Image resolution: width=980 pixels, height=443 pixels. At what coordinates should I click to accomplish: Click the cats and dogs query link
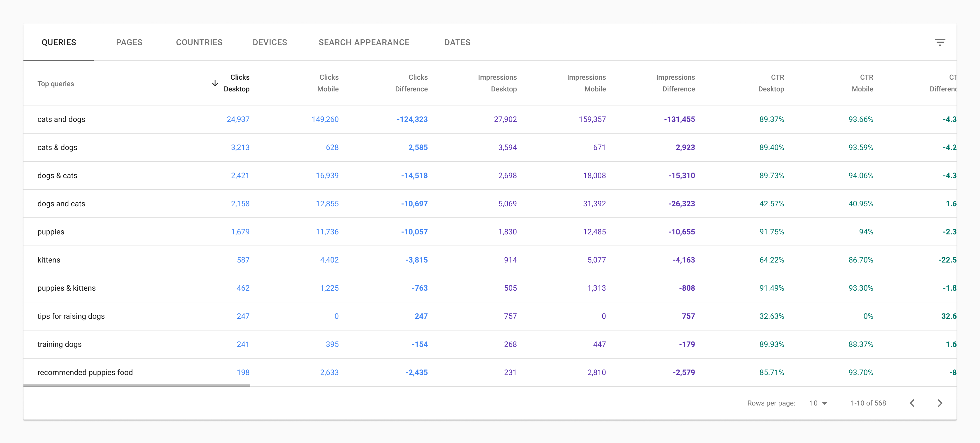61,119
